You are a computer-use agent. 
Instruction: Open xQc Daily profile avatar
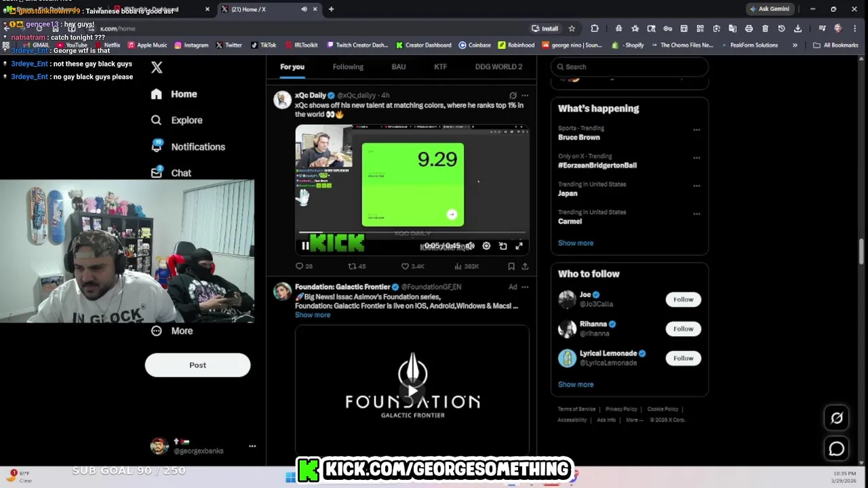coord(282,100)
